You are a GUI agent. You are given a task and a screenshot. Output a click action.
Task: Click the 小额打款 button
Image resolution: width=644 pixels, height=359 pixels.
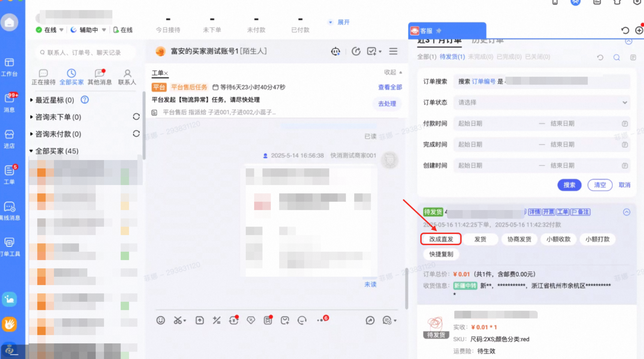coord(597,239)
